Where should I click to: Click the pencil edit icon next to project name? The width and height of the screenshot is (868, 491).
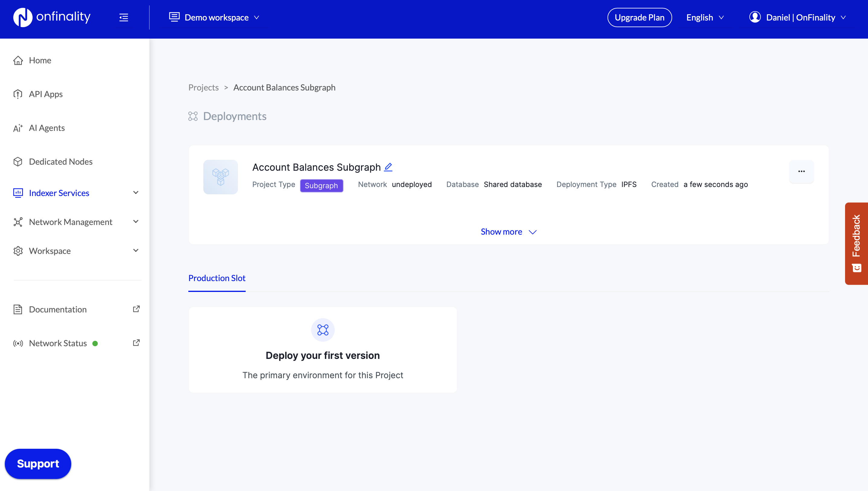388,167
